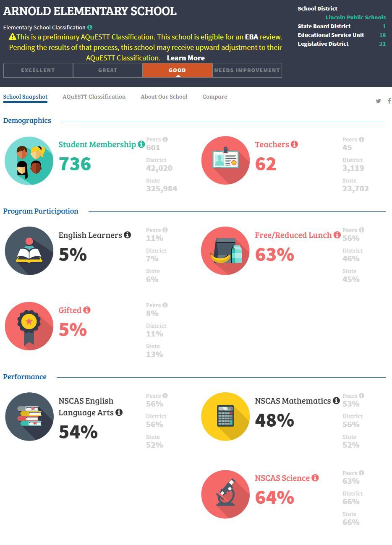Click the Facebook share icon
This screenshot has width=392, height=545.
tap(389, 101)
